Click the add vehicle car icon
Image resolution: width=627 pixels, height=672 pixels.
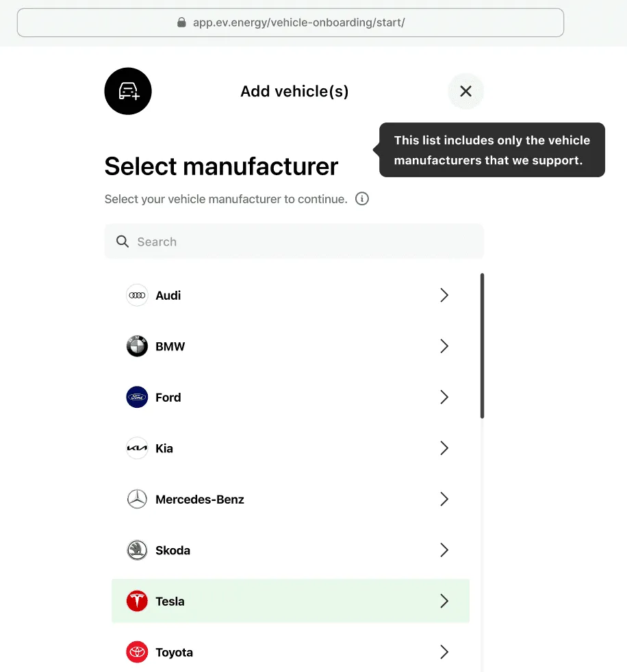[x=128, y=91]
